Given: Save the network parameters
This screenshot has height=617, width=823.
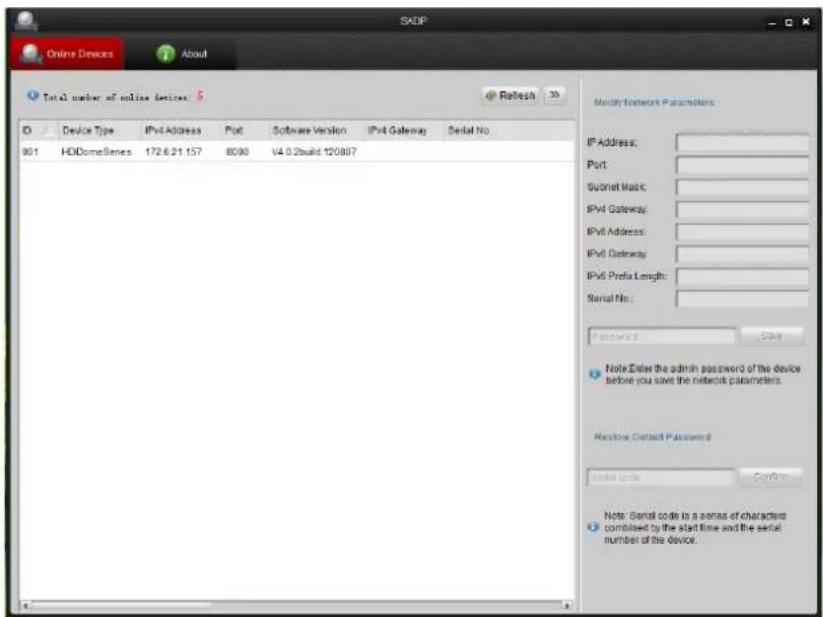Looking at the screenshot, I should click(772, 336).
